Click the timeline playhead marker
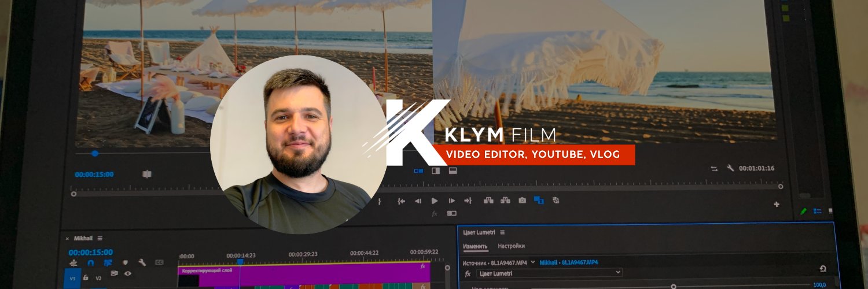The height and width of the screenshot is (289, 868). pos(241,262)
